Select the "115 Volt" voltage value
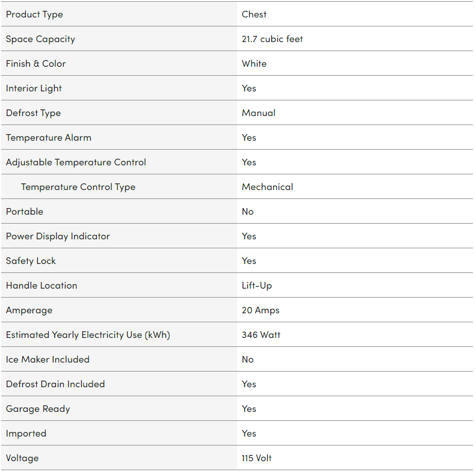The height and width of the screenshot is (472, 476). [257, 458]
